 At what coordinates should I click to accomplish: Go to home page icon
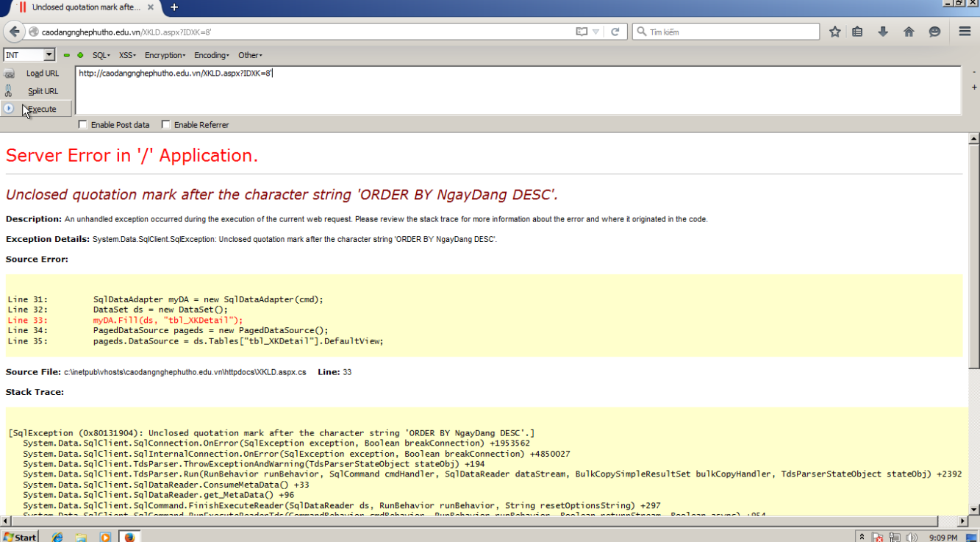909,32
